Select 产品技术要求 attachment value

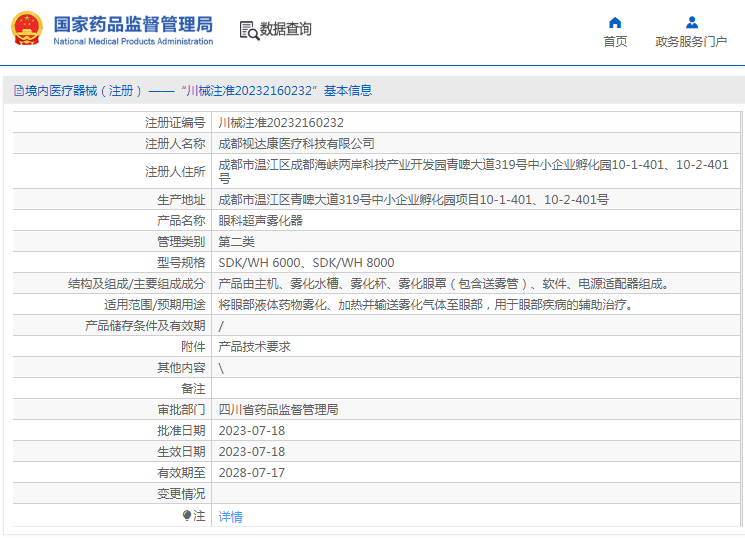[254, 346]
